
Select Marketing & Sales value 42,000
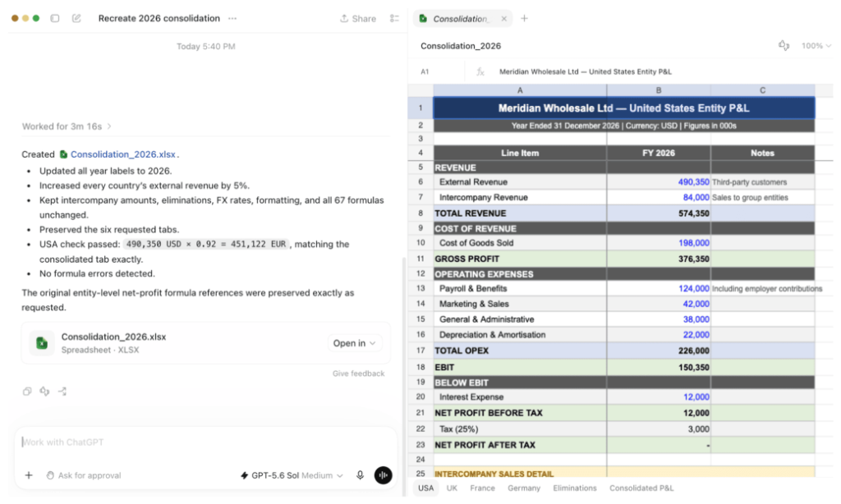(659, 304)
